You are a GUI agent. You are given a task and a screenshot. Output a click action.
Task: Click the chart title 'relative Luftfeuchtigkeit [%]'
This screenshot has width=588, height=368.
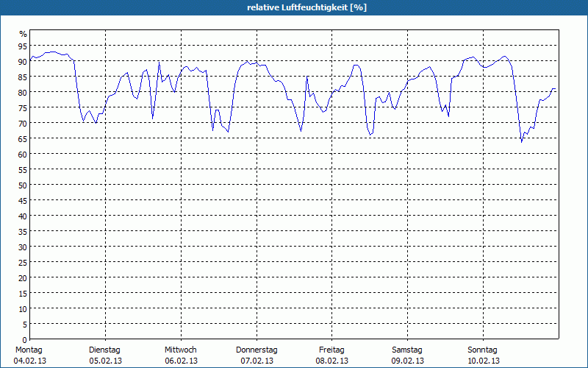tap(306, 7)
